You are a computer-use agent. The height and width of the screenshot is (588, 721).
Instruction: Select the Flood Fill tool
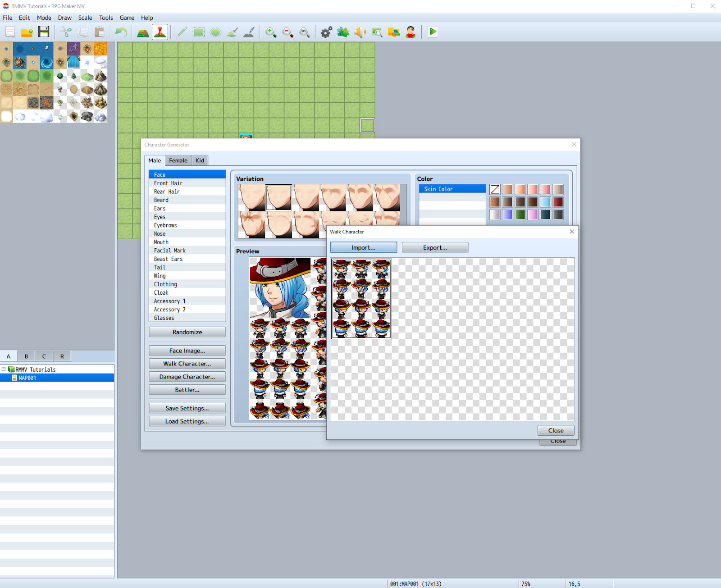[x=232, y=32]
